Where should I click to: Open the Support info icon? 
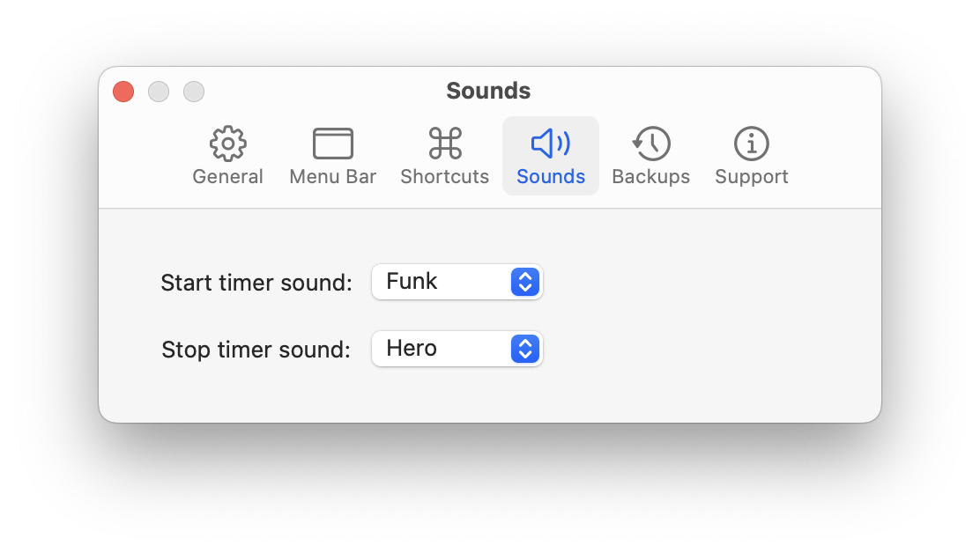pos(751,144)
